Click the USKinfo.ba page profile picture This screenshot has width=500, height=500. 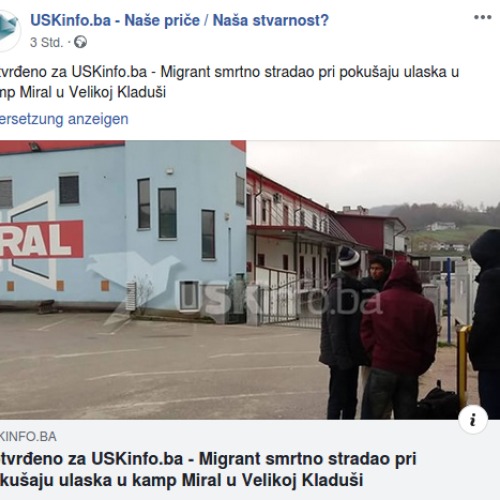pyautogui.click(x=9, y=31)
